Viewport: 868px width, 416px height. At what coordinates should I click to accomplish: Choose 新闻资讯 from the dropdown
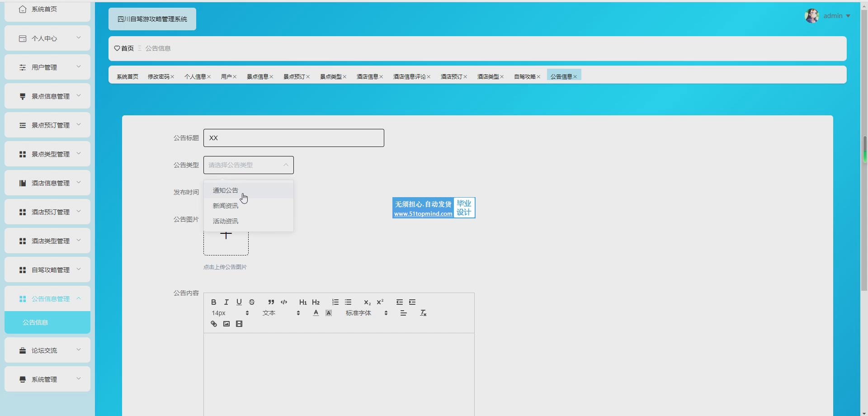(249, 206)
